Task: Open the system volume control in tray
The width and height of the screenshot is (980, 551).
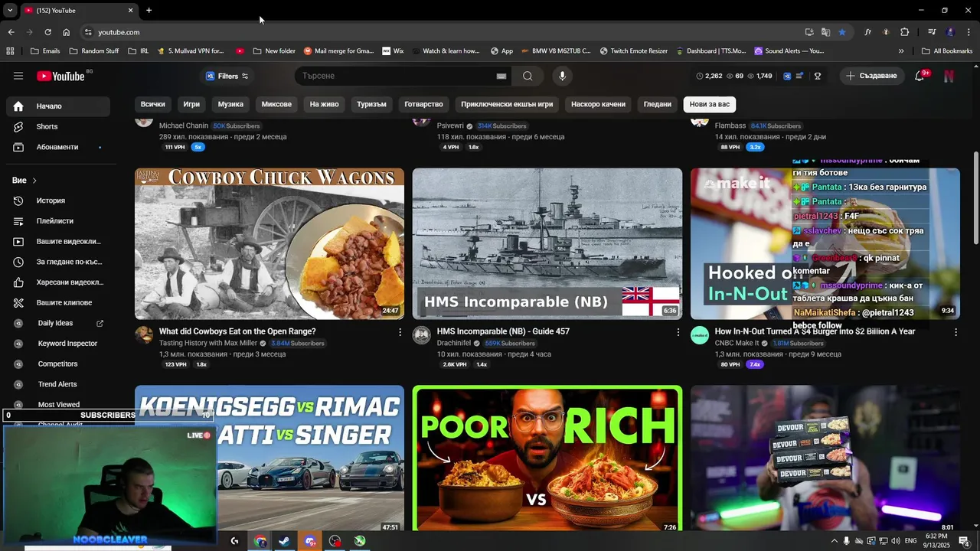Action: pyautogui.click(x=895, y=541)
